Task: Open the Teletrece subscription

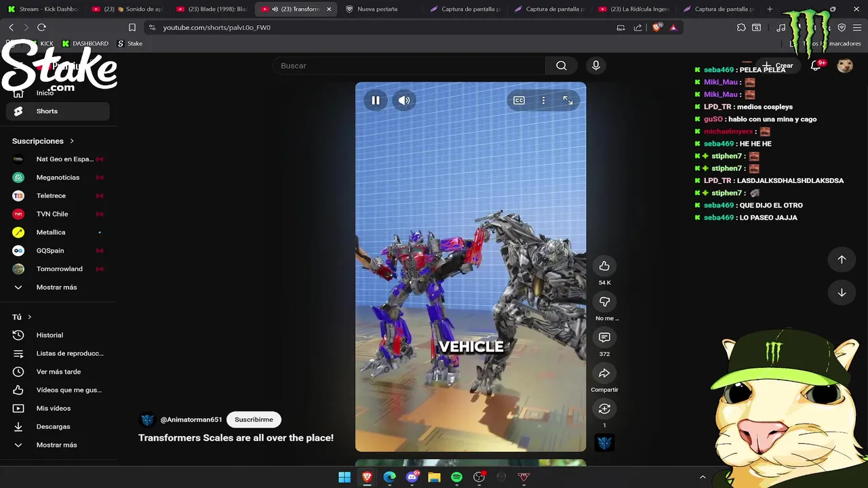Action: pyautogui.click(x=58, y=196)
